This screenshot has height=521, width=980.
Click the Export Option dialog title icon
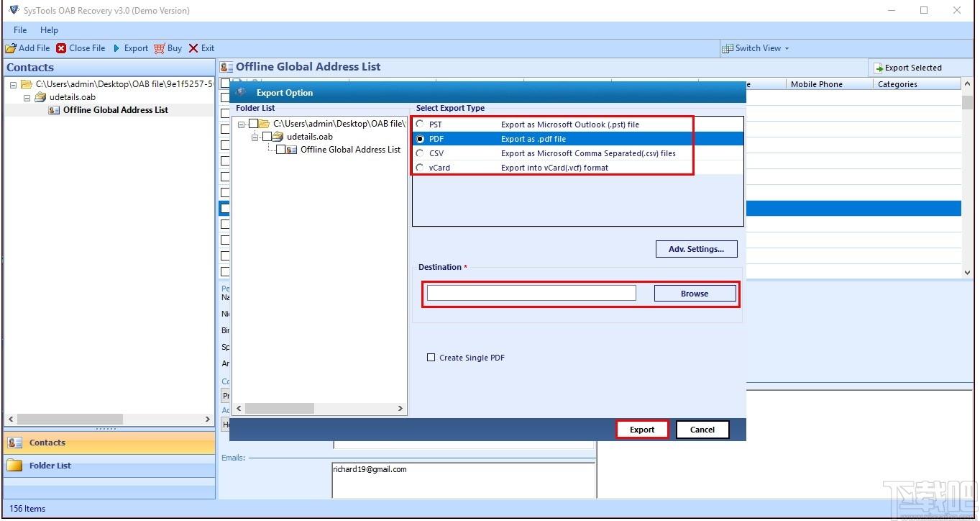[x=242, y=92]
